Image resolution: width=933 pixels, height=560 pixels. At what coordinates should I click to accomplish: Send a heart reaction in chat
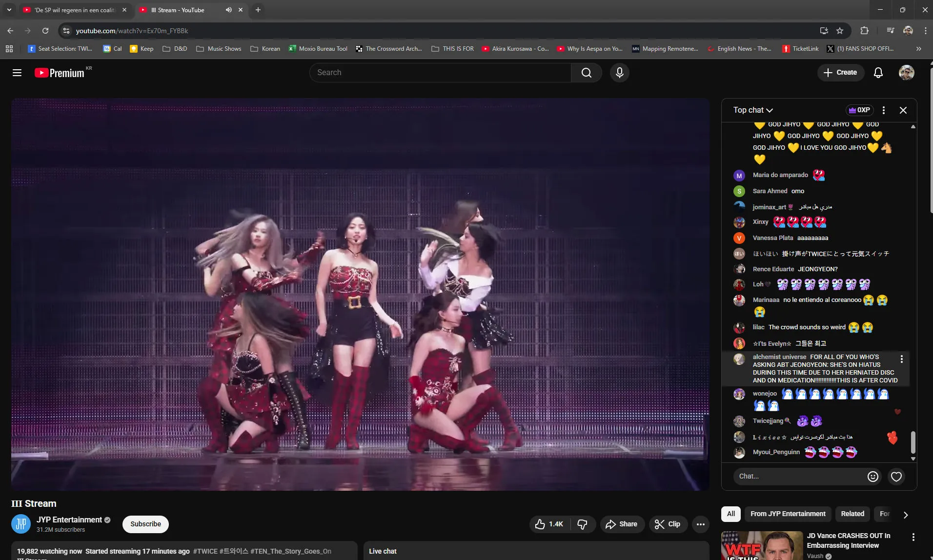(896, 477)
